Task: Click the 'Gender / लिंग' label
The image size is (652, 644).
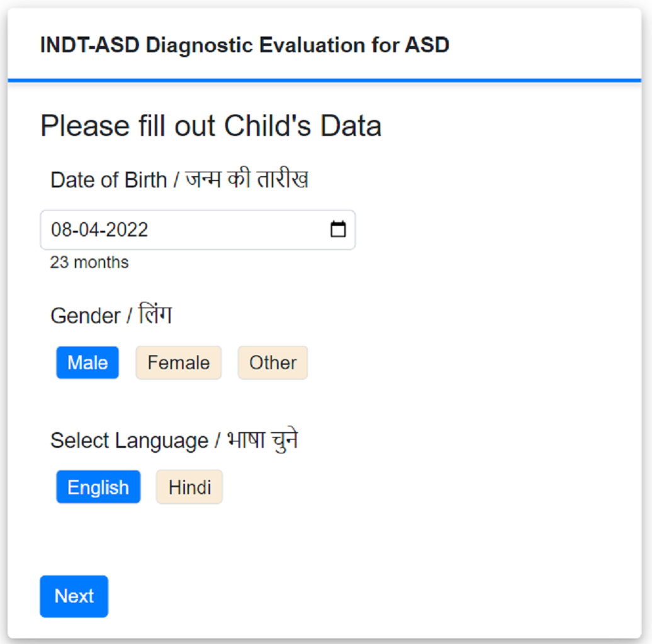Action: pyautogui.click(x=111, y=315)
